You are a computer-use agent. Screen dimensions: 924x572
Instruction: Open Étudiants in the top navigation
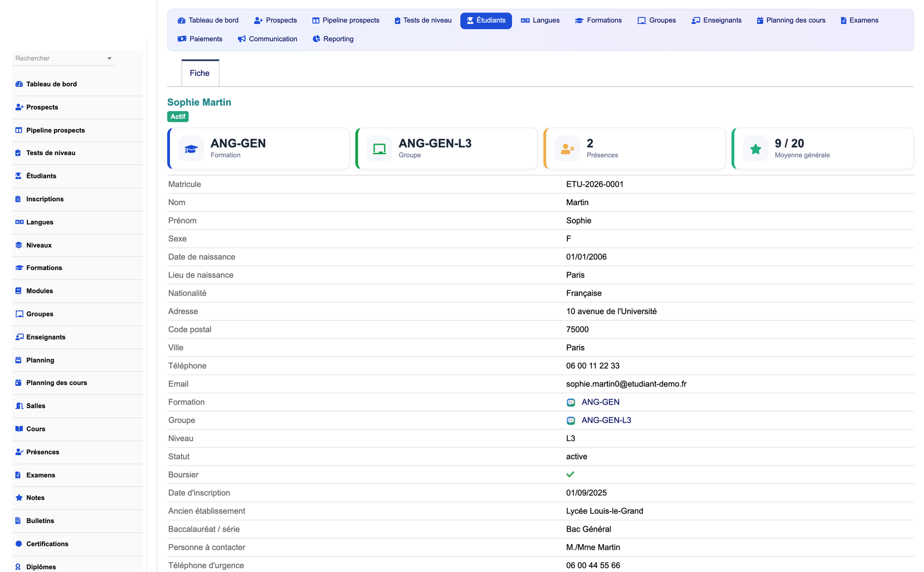[x=486, y=20]
